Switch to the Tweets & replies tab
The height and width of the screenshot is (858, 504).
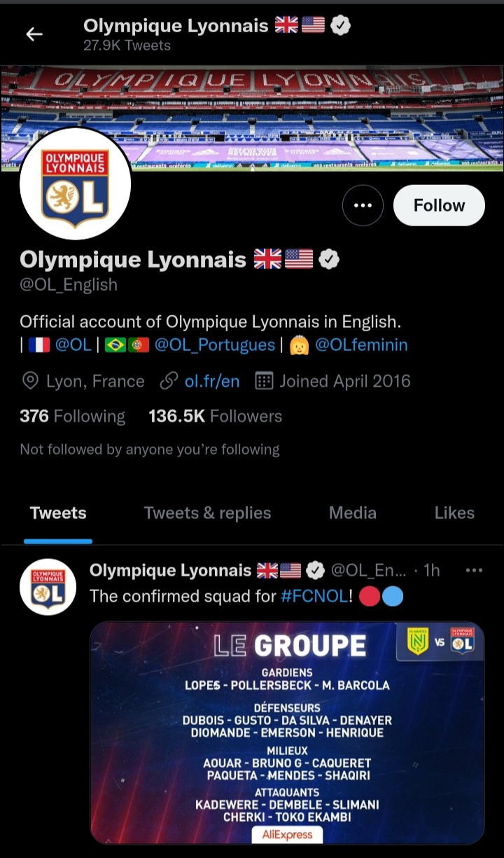207,513
